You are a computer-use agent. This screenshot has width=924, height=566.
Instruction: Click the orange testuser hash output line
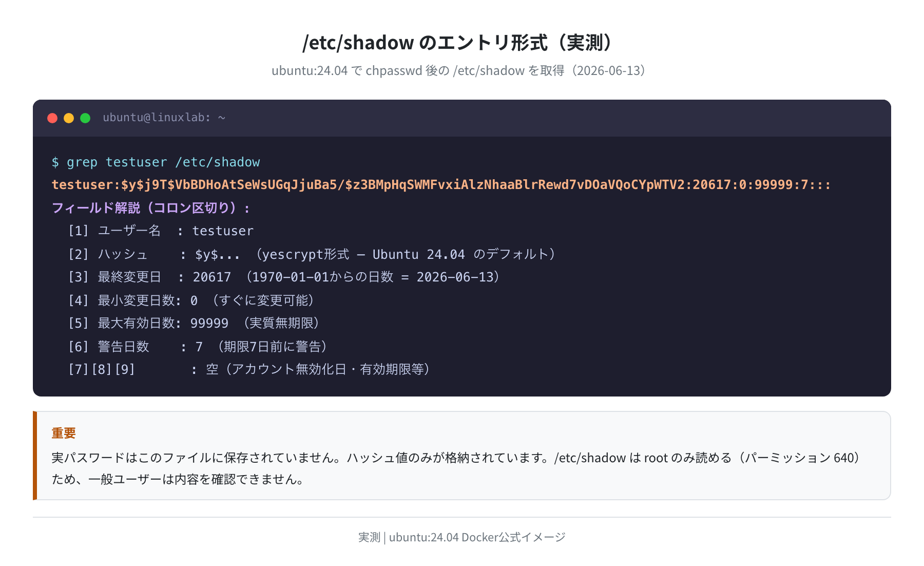441,185
